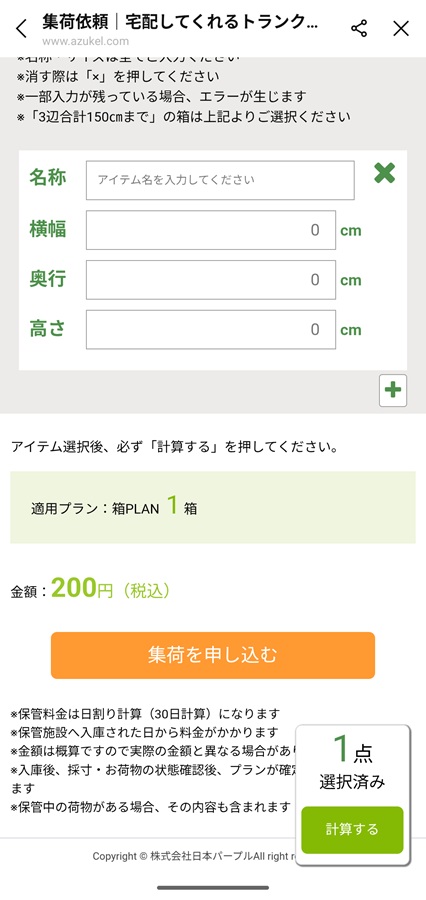Tap the 200円（税込）amount text

pos(110,588)
